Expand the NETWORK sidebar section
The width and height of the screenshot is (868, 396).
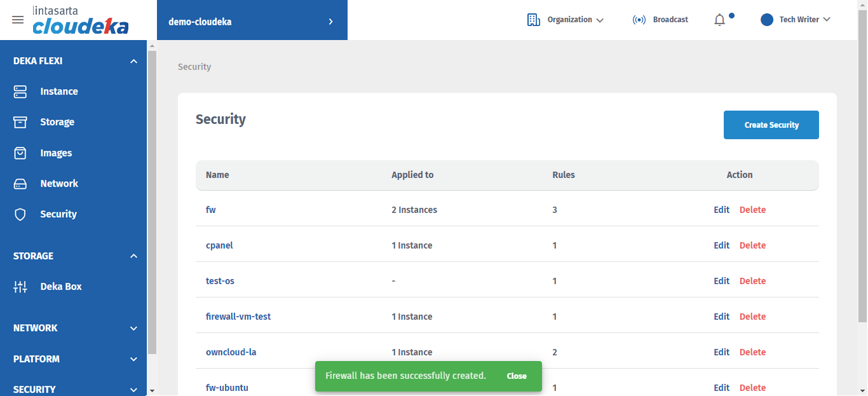[x=133, y=329]
